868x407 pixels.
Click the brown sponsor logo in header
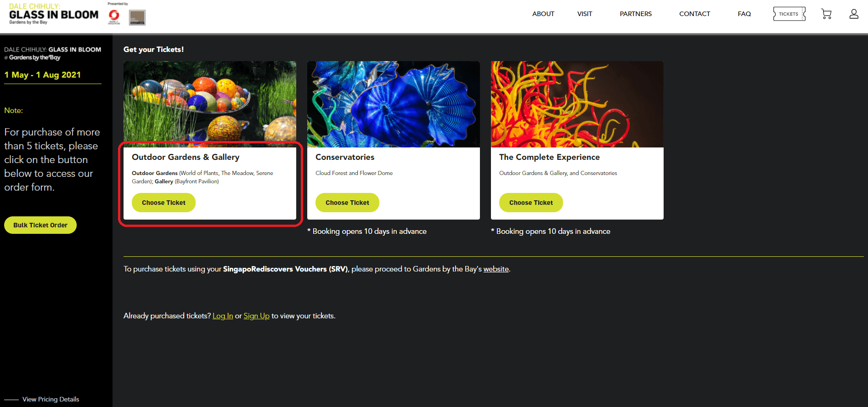click(x=137, y=17)
